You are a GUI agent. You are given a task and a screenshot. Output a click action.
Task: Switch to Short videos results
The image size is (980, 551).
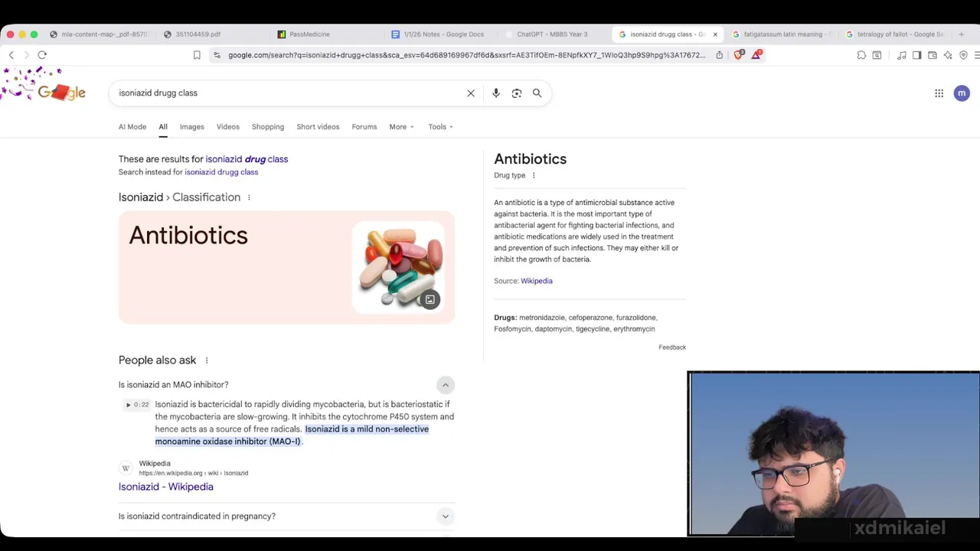coord(318,127)
